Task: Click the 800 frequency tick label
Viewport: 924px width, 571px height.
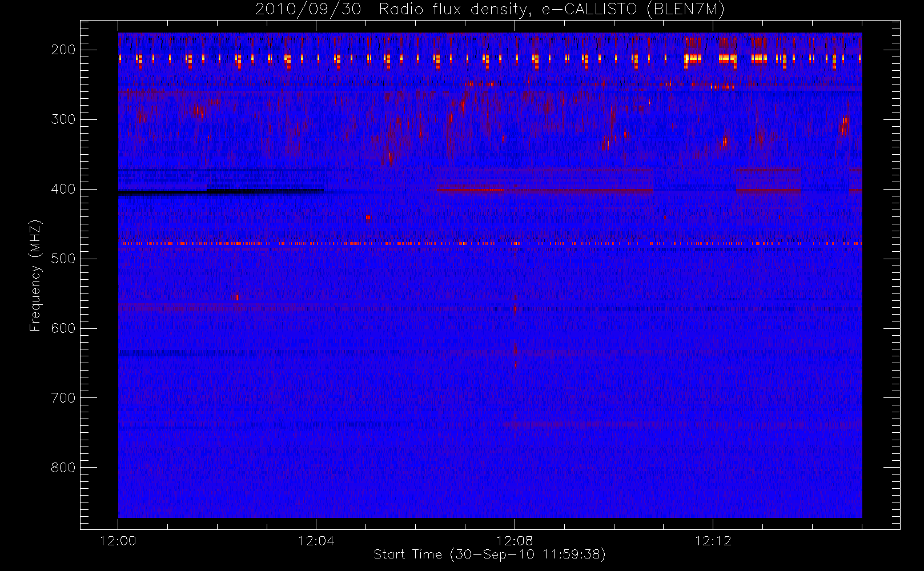Action: (x=63, y=468)
